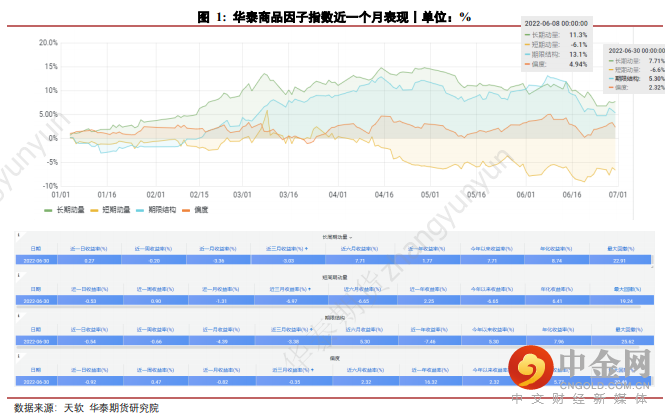665x417 pixels.
Task: Click 偏度 4.94% in the 06-08 tooltip
Action: coord(556,64)
